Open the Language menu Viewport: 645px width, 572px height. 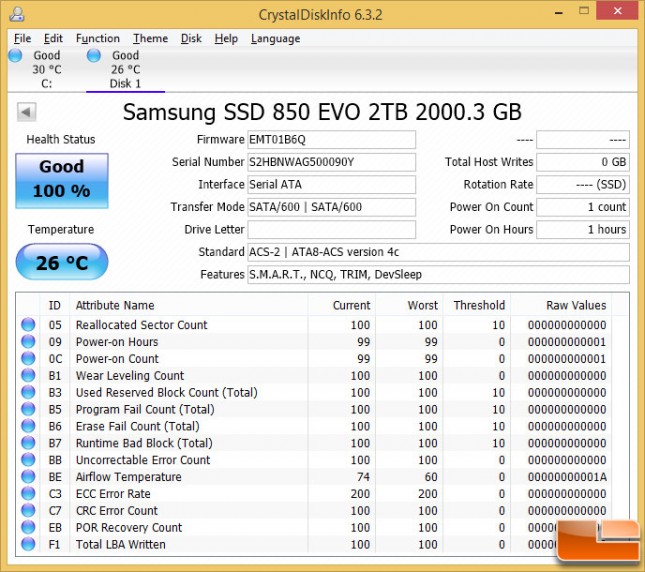[x=275, y=39]
